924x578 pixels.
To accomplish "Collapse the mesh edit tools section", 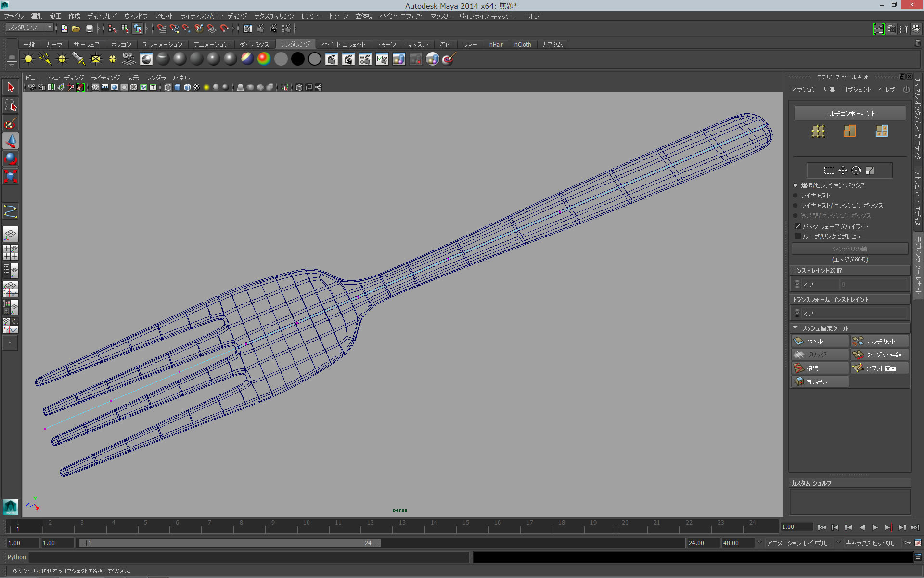I will pyautogui.click(x=796, y=328).
